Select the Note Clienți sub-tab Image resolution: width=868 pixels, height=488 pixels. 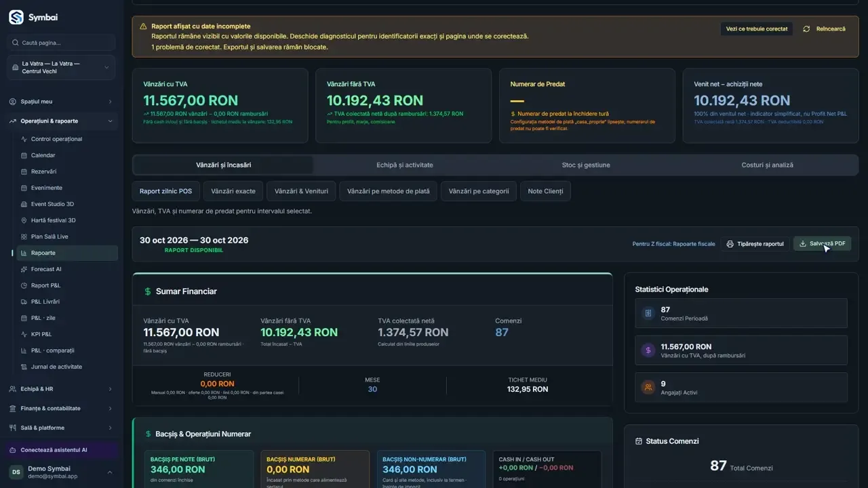(545, 191)
